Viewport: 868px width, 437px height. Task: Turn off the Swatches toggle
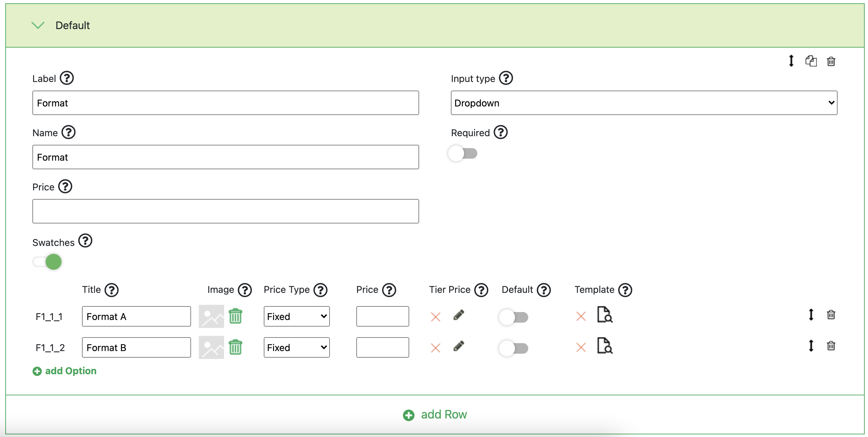(47, 262)
